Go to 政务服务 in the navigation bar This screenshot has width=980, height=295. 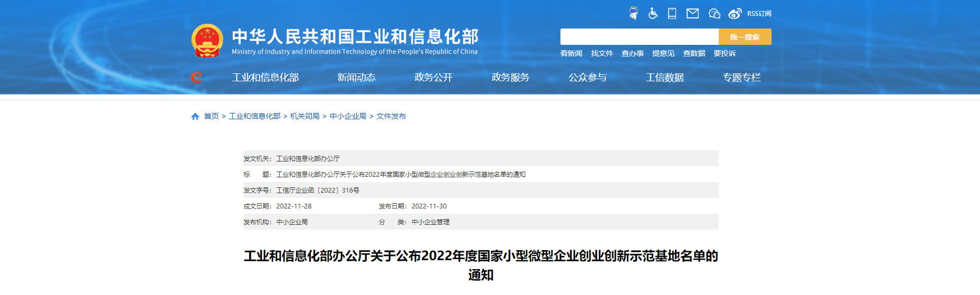(510, 78)
